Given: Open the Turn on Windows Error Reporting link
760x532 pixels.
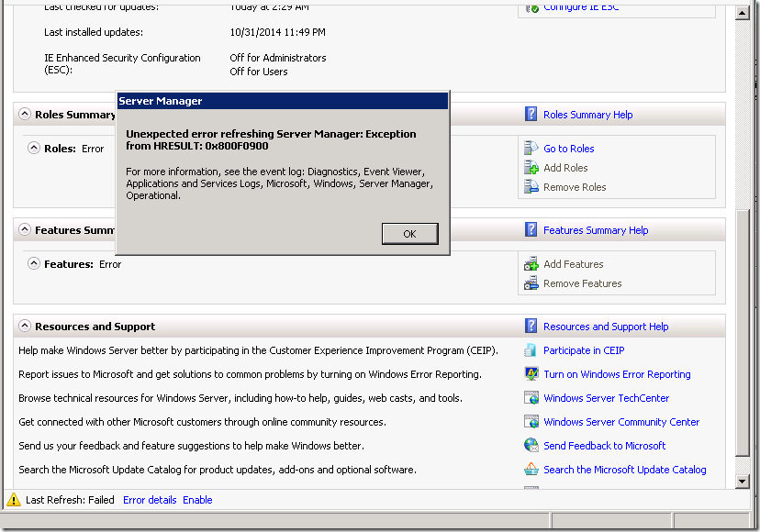Looking at the screenshot, I should pyautogui.click(x=617, y=374).
